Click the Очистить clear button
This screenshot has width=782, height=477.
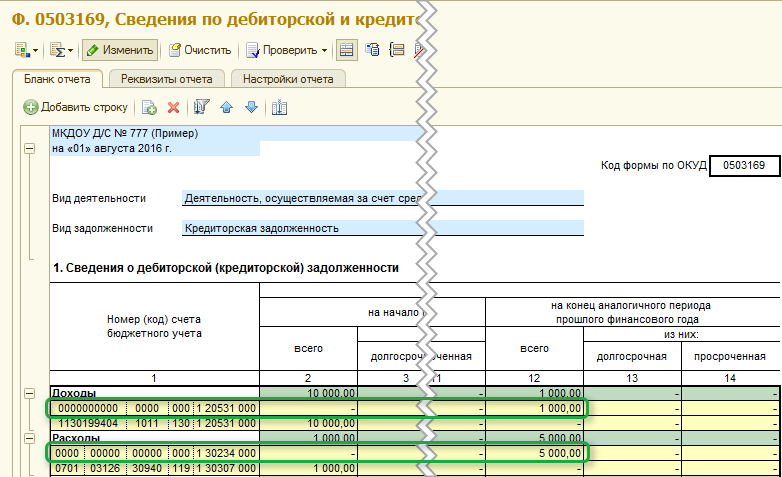click(200, 50)
